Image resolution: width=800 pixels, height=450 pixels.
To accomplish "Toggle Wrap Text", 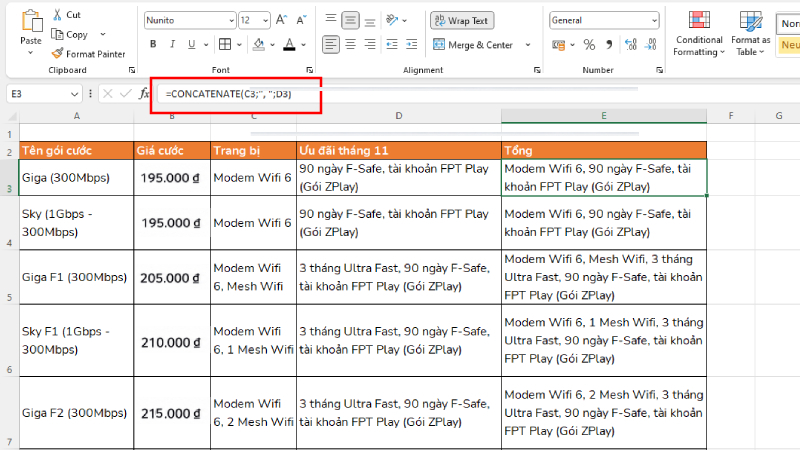I will 462,20.
